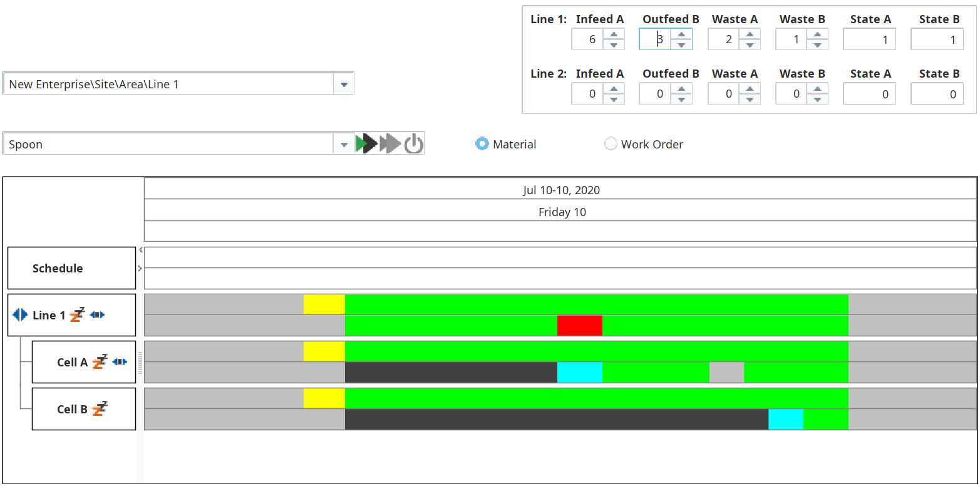Screen dimensions: 980x486
Task: Click the Line 1 State A input field
Action: [x=869, y=39]
